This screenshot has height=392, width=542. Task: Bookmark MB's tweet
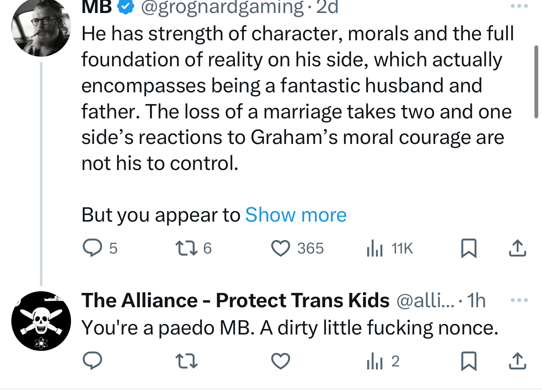468,248
